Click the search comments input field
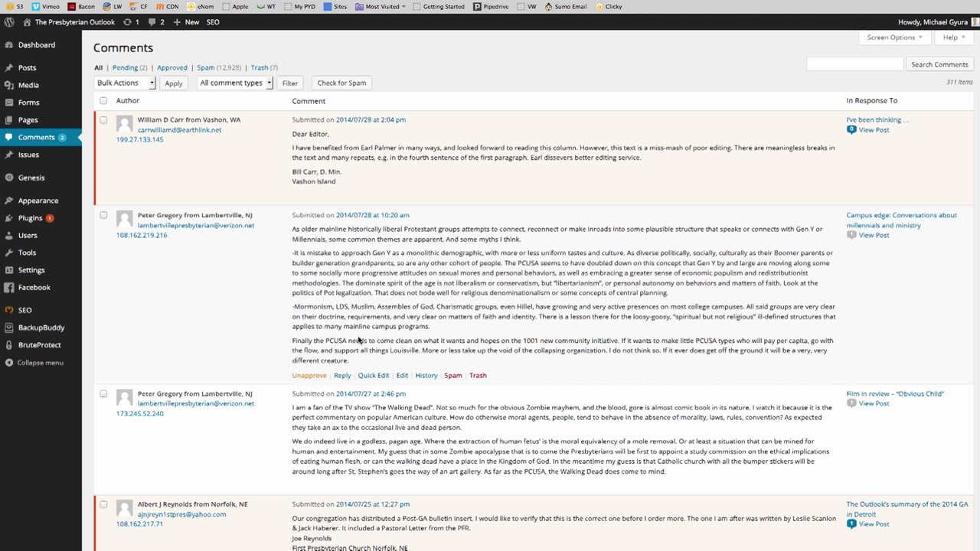Image resolution: width=980 pixels, height=551 pixels. (854, 64)
